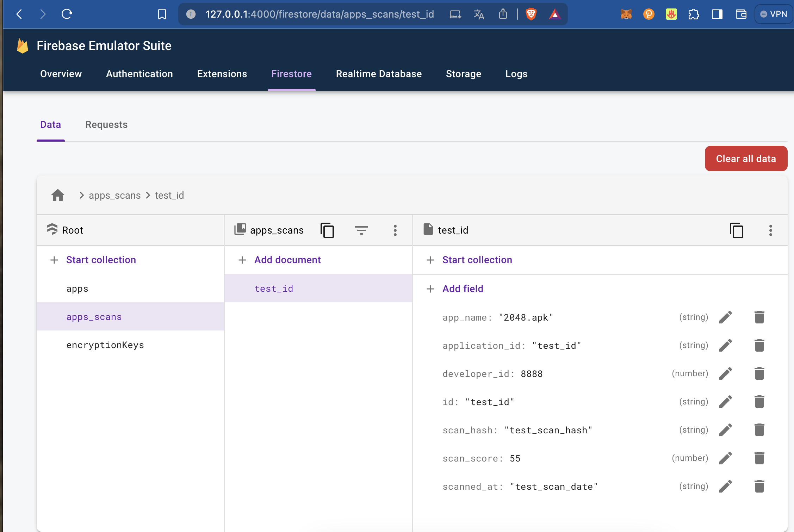Toggle the browser sidebar panel

717,14
